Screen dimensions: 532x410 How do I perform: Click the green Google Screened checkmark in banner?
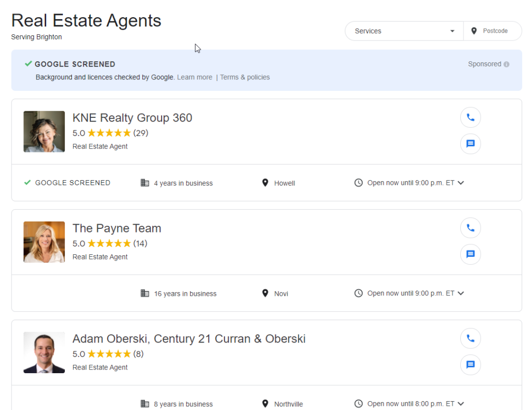point(29,64)
